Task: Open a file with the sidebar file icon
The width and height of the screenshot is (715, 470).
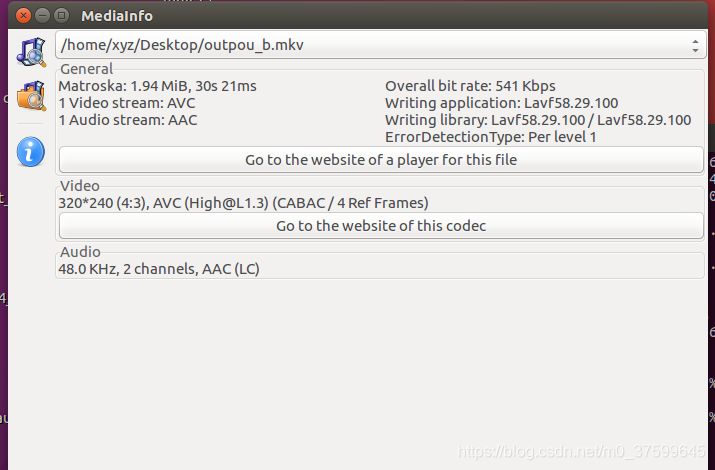Action: tap(31, 52)
